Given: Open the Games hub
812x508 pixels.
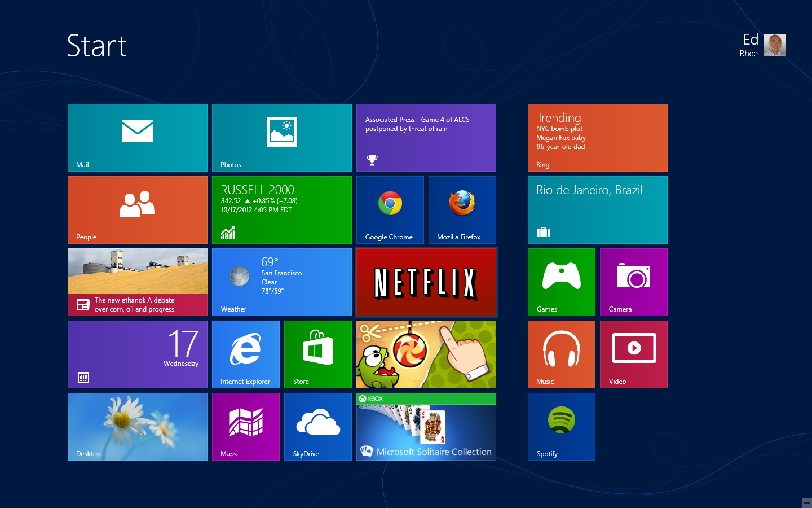Looking at the screenshot, I should click(561, 282).
